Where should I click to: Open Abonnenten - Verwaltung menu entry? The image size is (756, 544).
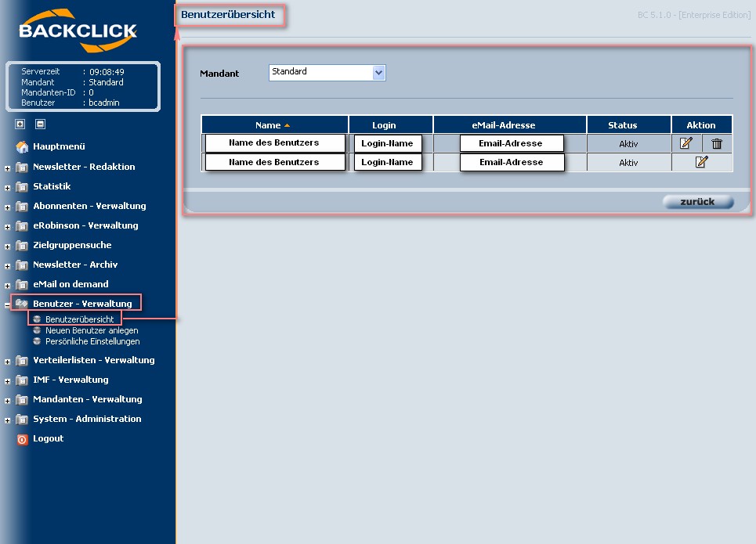pyautogui.click(x=89, y=206)
